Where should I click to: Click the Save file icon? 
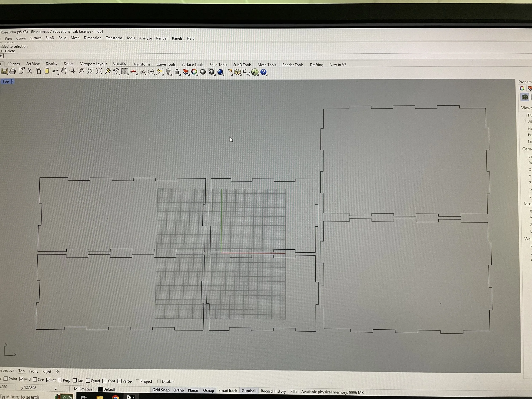[x=4, y=72]
